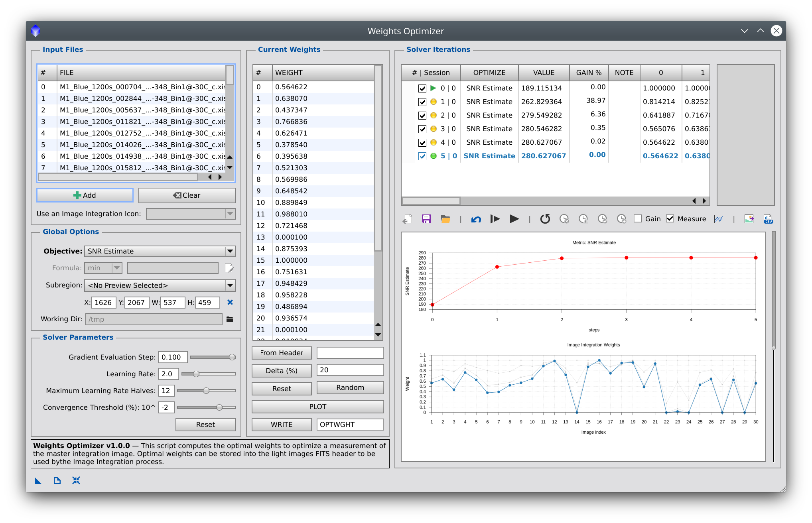The height and width of the screenshot is (523, 812).
Task: Click the line graph plot icon
Action: pos(719,219)
